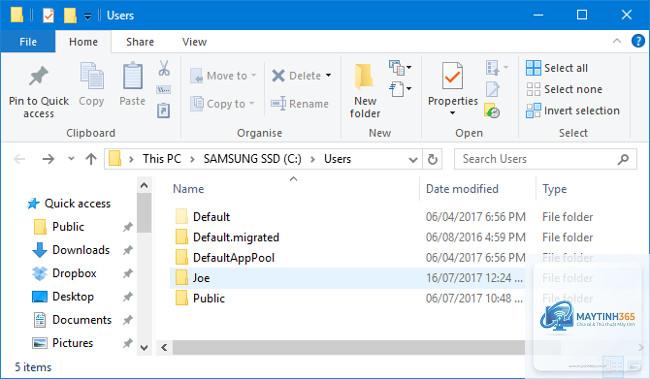Click the Help question mark icon
The width and height of the screenshot is (650, 379).
coord(638,41)
